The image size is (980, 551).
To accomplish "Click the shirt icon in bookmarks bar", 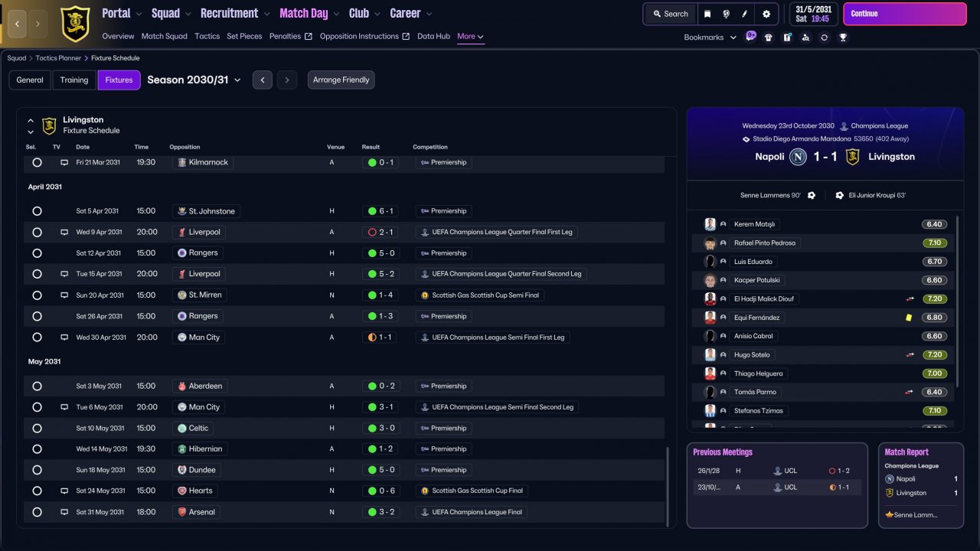I will [x=769, y=37].
